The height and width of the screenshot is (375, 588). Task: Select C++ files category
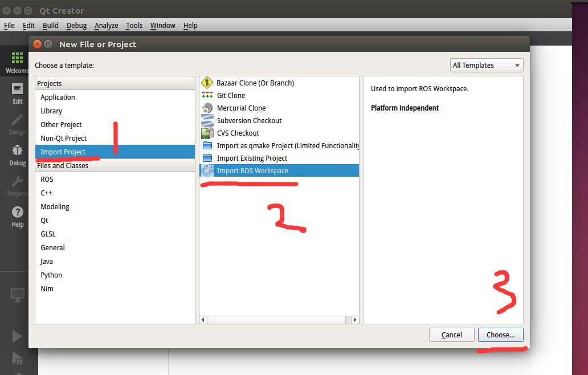pyautogui.click(x=115, y=193)
